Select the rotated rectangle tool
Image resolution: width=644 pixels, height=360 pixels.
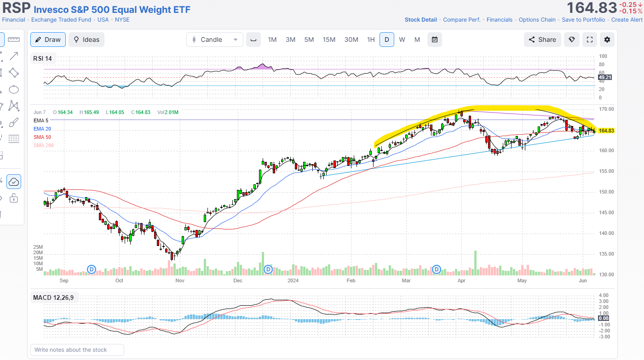pos(14,73)
